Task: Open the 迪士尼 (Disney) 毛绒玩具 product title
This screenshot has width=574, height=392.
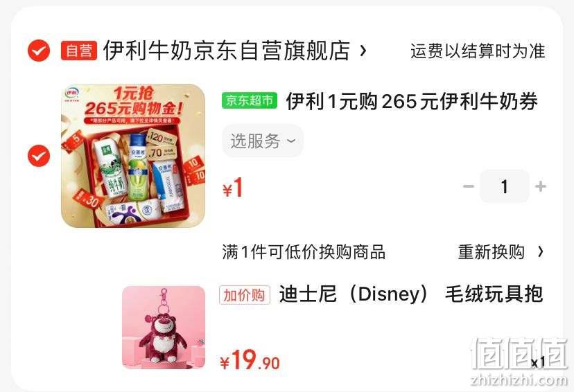Action: coord(411,294)
